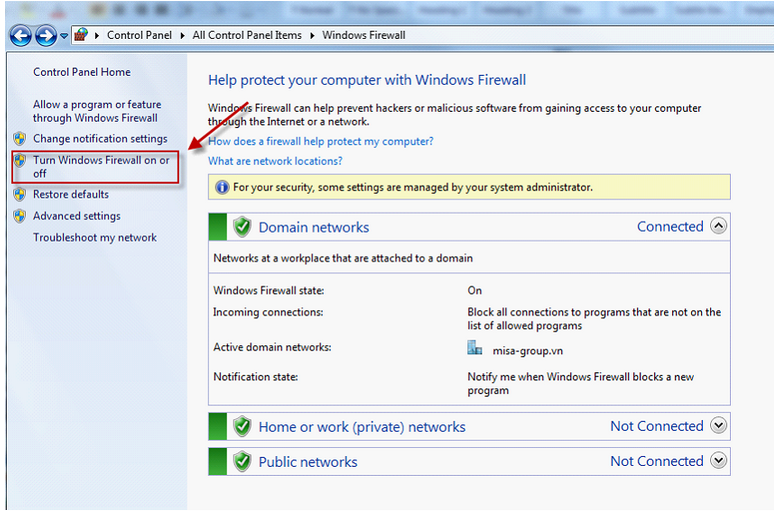This screenshot has height=516, width=774.
Task: Click shield icon beside Change notification settings
Action: coord(20,139)
